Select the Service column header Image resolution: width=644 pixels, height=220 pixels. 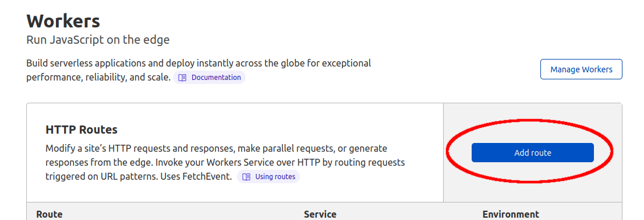click(320, 215)
